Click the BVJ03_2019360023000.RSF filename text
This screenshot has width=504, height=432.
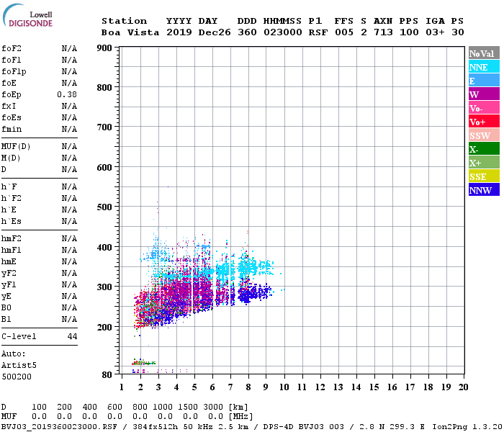[59, 427]
